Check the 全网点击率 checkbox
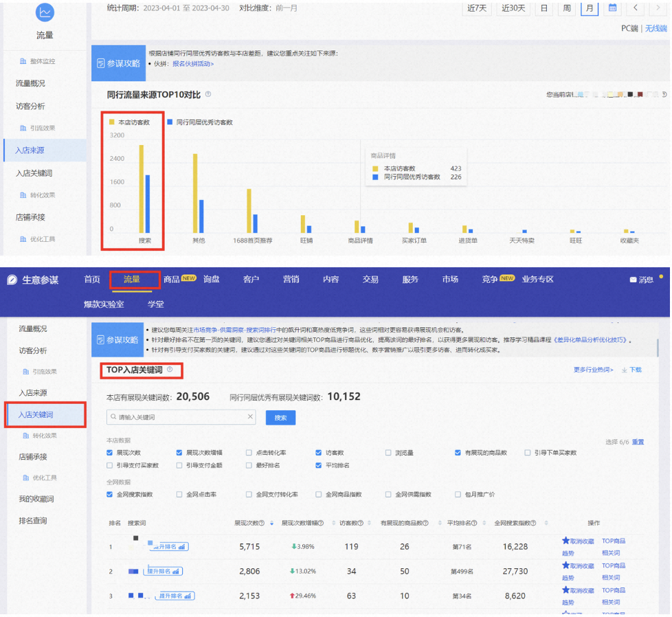This screenshot has height=617, width=672. (179, 494)
